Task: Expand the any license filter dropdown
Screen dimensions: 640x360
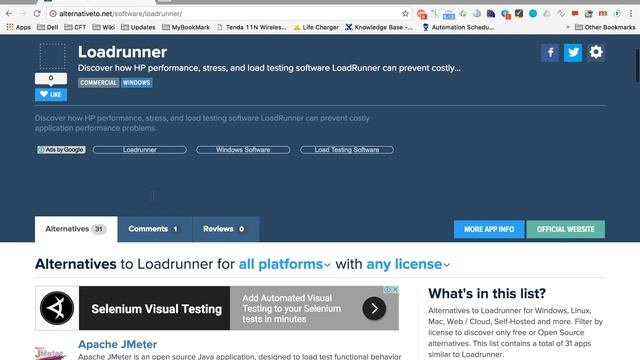Action: [408, 264]
